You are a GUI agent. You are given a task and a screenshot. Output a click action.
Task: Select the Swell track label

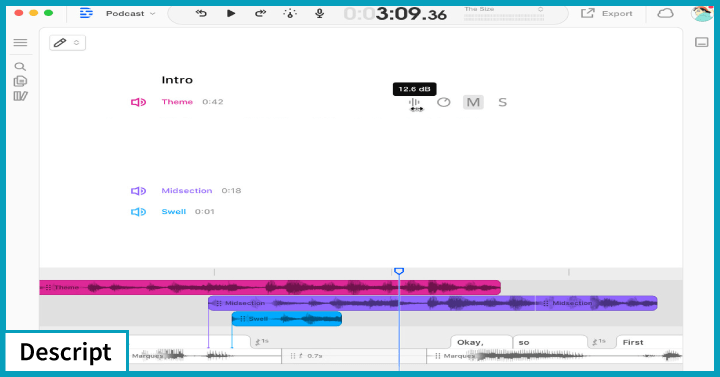[x=174, y=212]
